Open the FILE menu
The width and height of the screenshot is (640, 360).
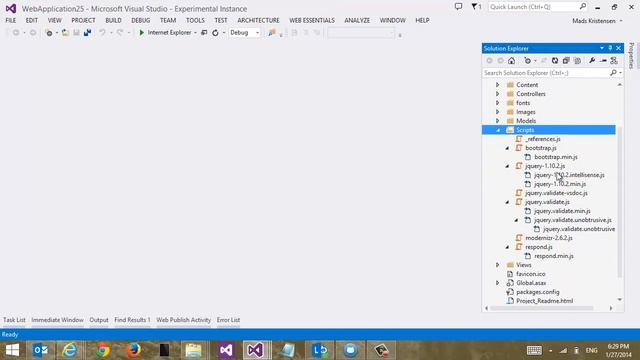coord(11,20)
